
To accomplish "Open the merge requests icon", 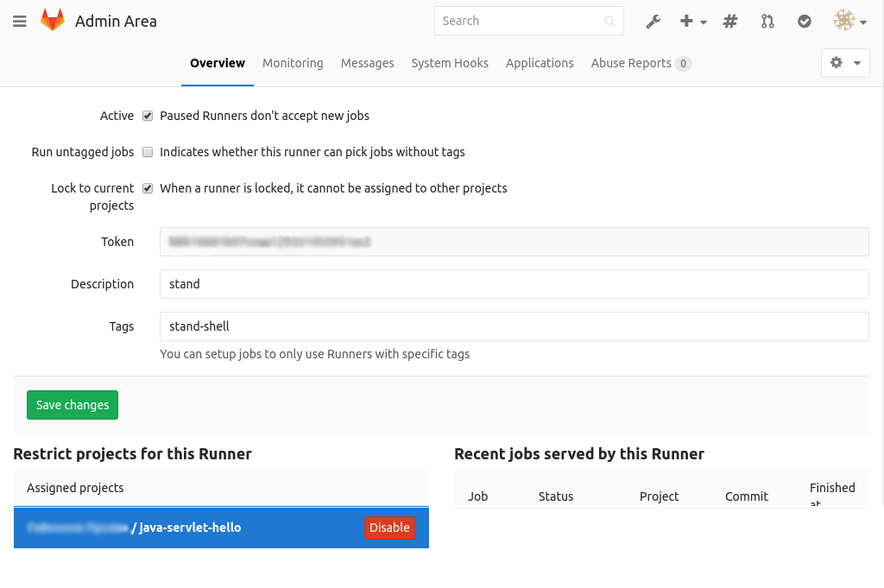I will [767, 22].
